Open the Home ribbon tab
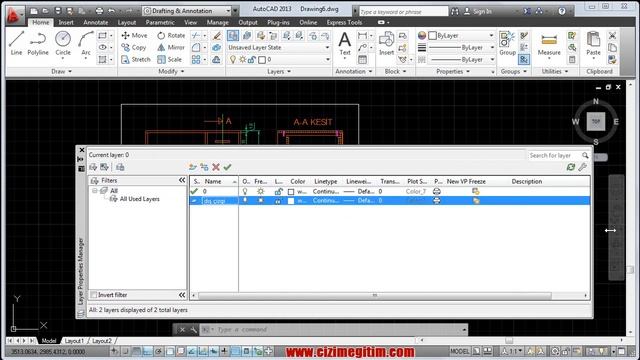 click(41, 22)
